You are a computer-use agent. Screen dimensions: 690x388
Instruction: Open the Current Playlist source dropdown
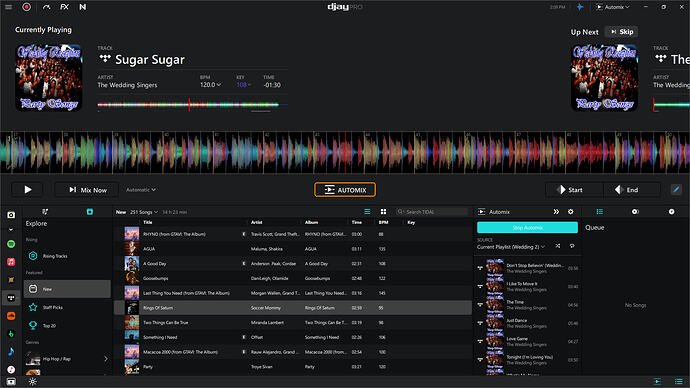[511, 247]
